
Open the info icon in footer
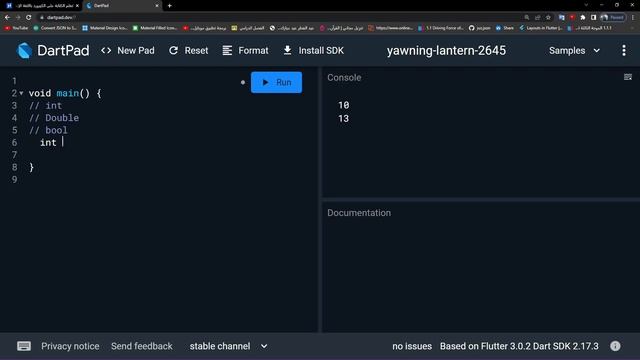click(x=615, y=346)
